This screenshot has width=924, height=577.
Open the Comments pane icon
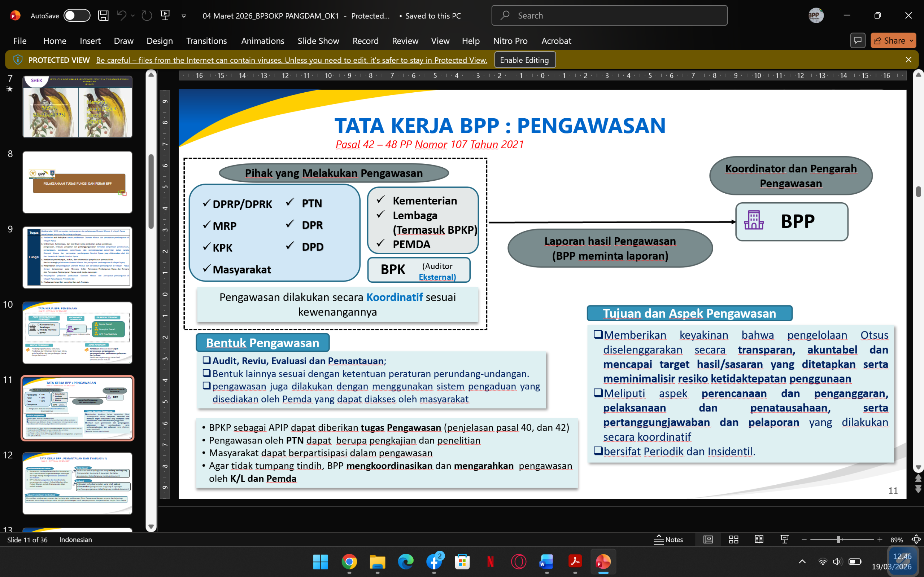pos(858,40)
